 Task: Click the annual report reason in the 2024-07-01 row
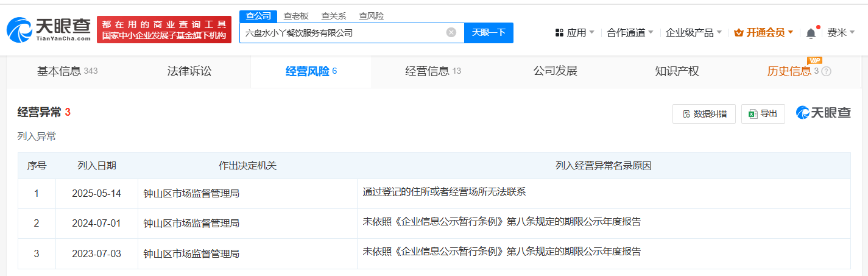pyautogui.click(x=501, y=222)
